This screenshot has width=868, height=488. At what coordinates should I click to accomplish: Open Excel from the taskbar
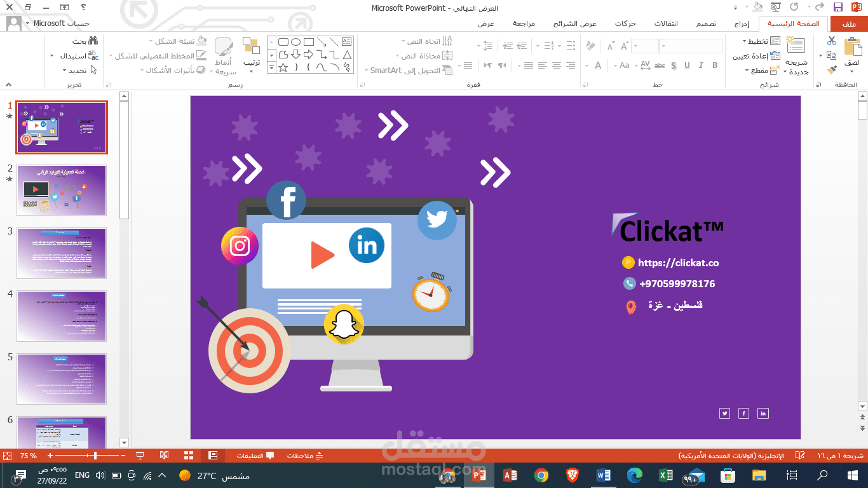coord(666,475)
